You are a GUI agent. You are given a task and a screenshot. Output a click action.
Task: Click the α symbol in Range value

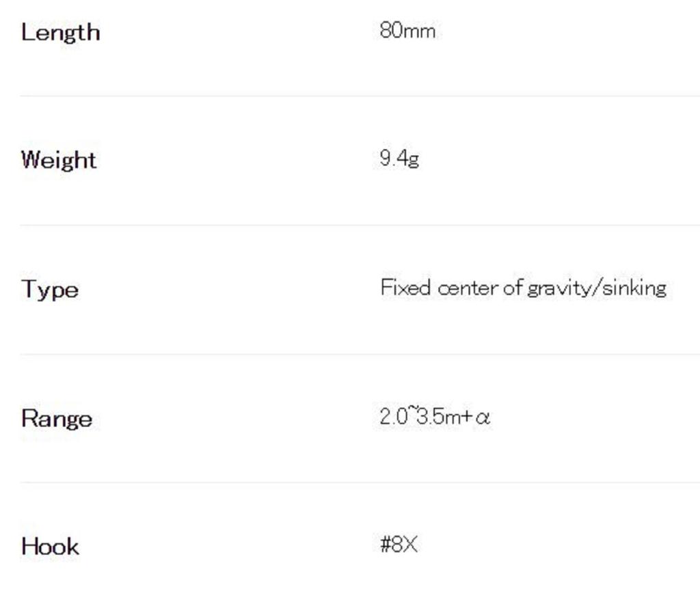(483, 417)
